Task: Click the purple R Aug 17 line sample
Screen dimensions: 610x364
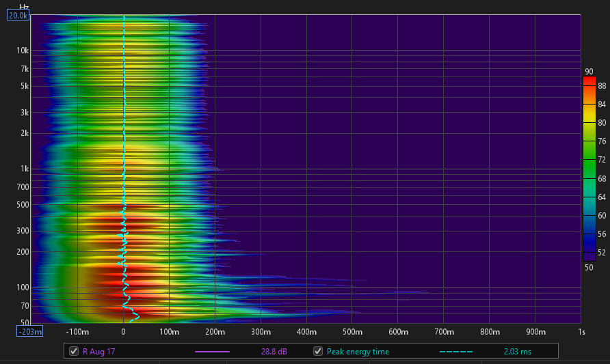Action: pos(213,352)
